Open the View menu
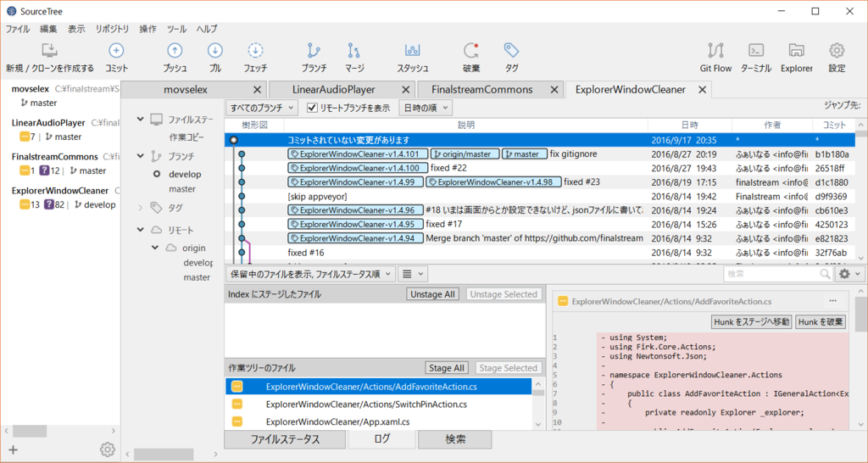Screen dimensions: 868x463 pyautogui.click(x=76, y=29)
